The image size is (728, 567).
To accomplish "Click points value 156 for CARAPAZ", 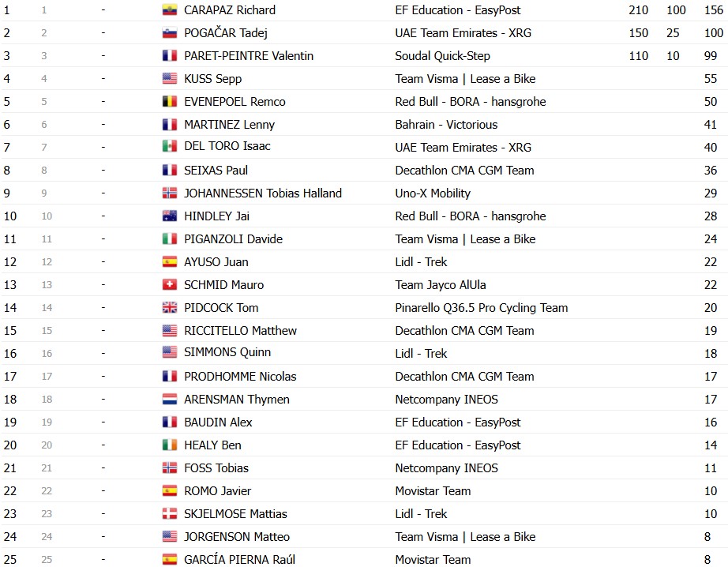I will pos(714,9).
